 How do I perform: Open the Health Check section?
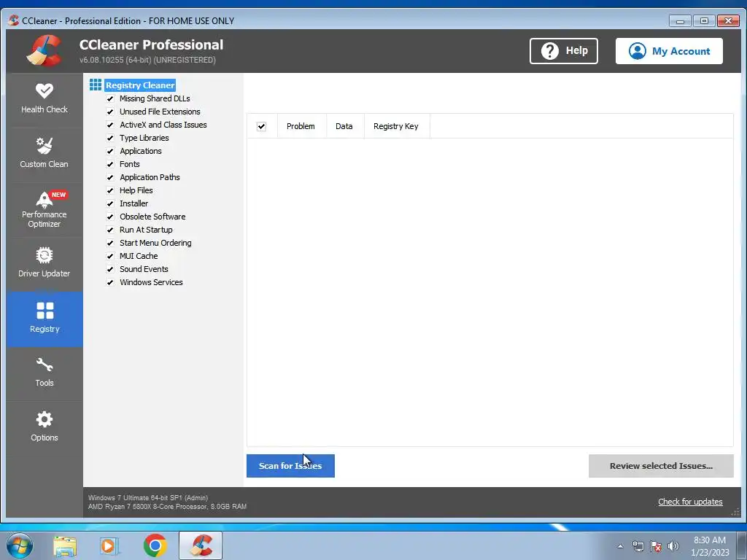[44, 99]
